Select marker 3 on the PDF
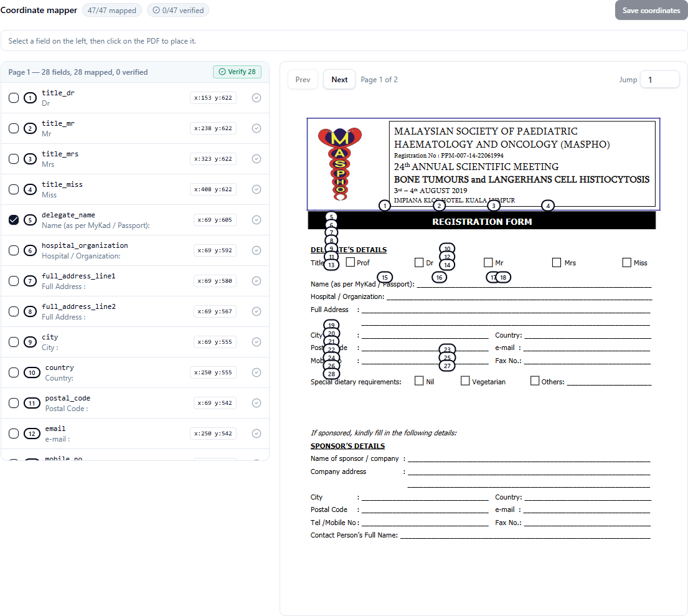The image size is (688, 616). pyautogui.click(x=494, y=206)
